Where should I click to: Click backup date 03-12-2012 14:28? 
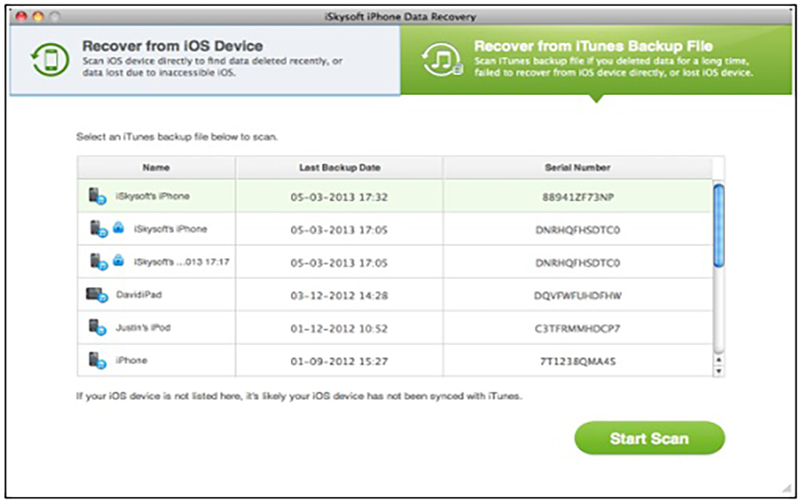[x=339, y=295]
